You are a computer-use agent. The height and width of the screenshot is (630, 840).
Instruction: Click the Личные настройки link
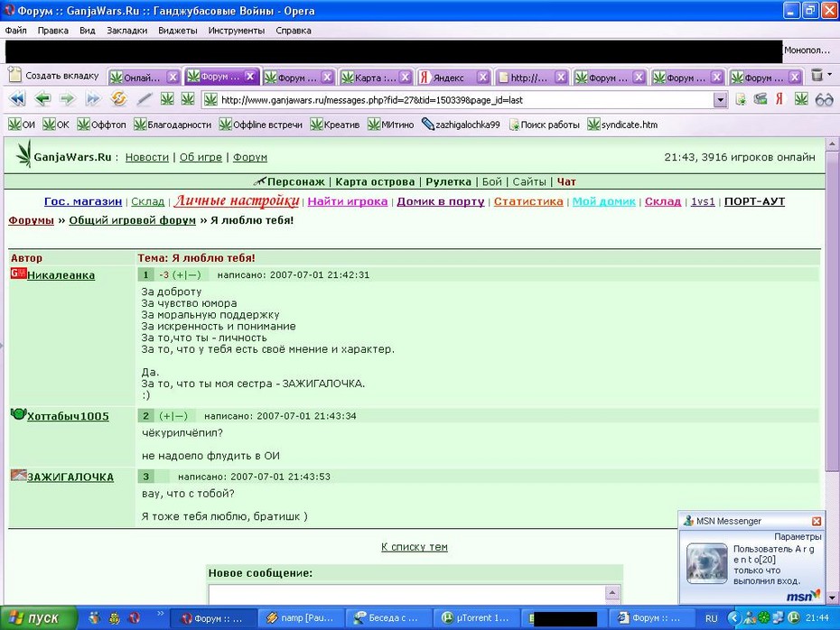click(237, 200)
